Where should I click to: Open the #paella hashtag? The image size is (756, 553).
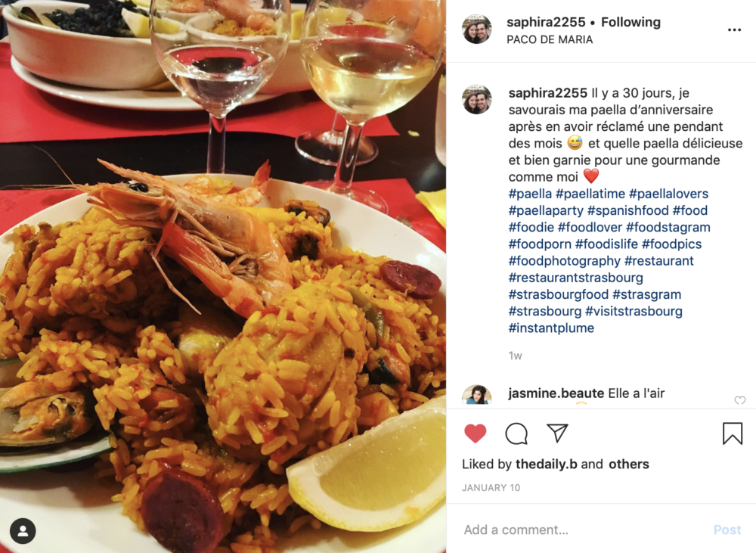coord(530,194)
